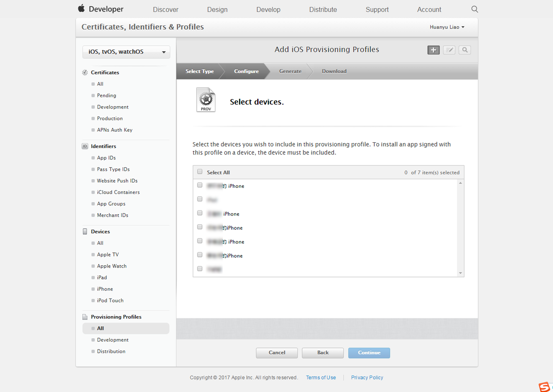
Task: Check the fourth device row checkbox
Action: click(200, 227)
